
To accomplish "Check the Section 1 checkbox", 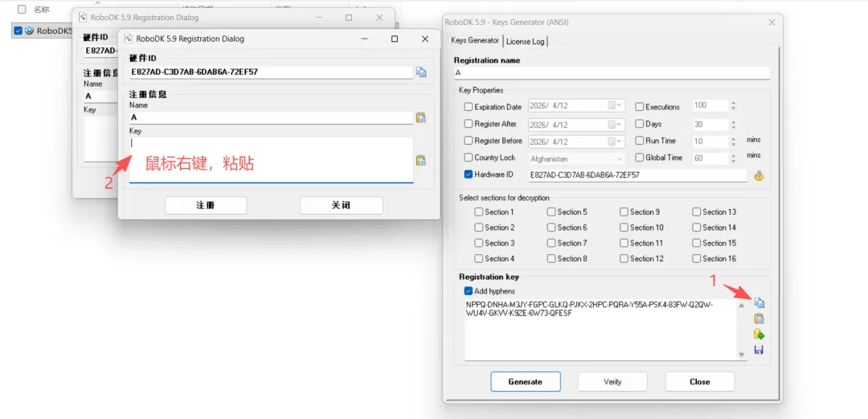I will point(478,212).
